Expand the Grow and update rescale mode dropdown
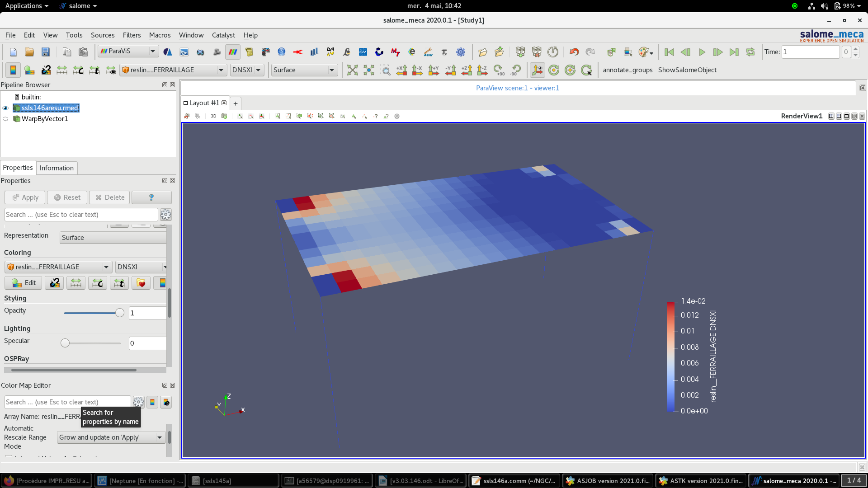The height and width of the screenshot is (488, 868). click(x=160, y=437)
